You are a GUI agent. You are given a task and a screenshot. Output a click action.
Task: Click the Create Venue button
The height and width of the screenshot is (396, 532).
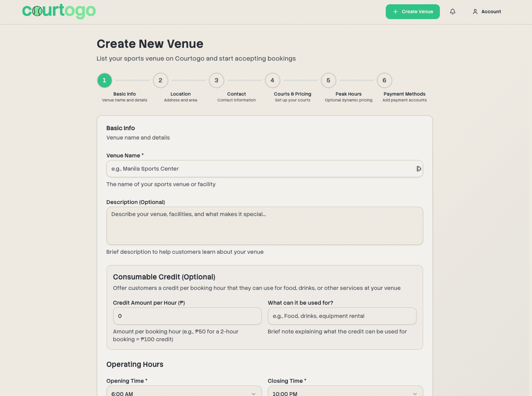(x=413, y=12)
